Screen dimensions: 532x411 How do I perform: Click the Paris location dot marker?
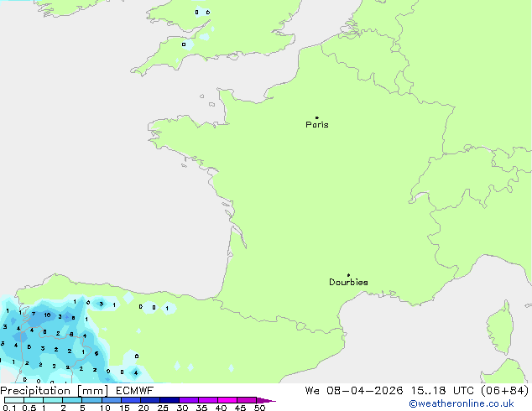(x=317, y=117)
